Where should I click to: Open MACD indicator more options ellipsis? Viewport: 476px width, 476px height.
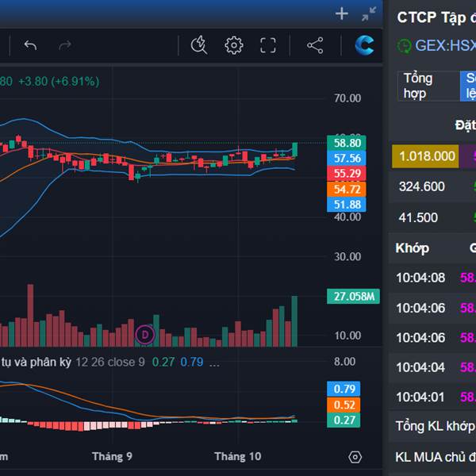click(214, 363)
